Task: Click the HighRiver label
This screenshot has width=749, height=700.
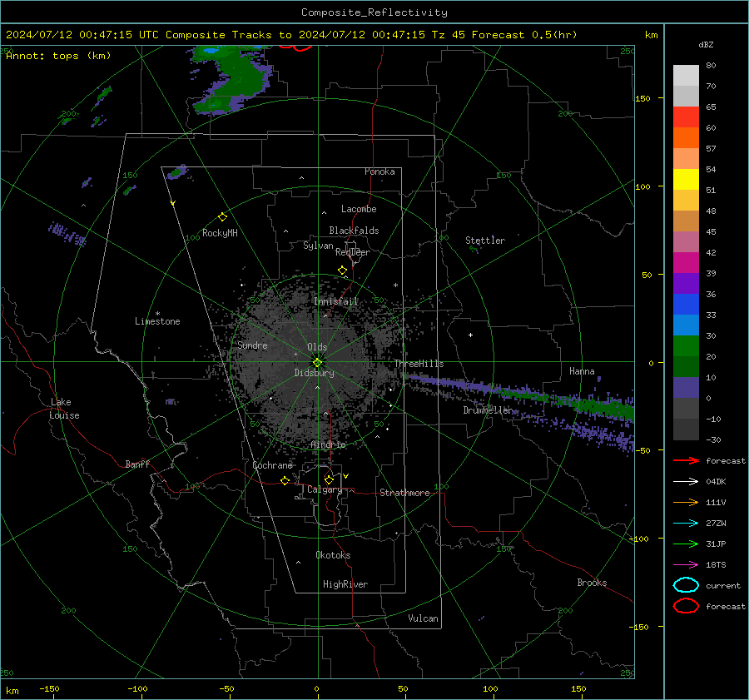Action: click(x=345, y=584)
